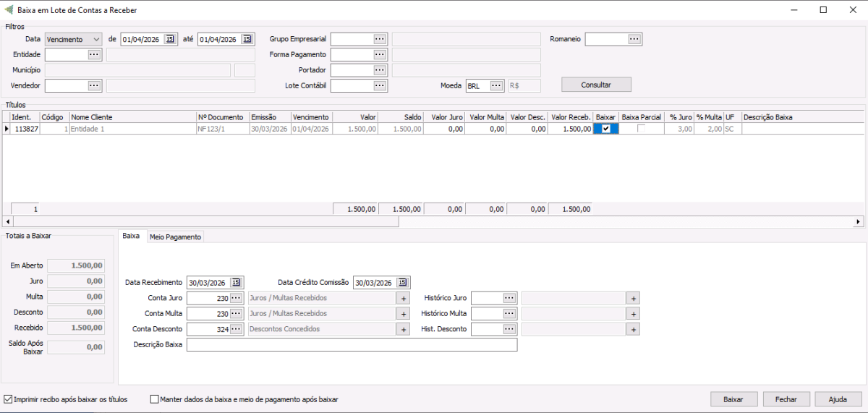
Task: Enable 'Manter dados da baixa' checkbox
Action: point(154,399)
